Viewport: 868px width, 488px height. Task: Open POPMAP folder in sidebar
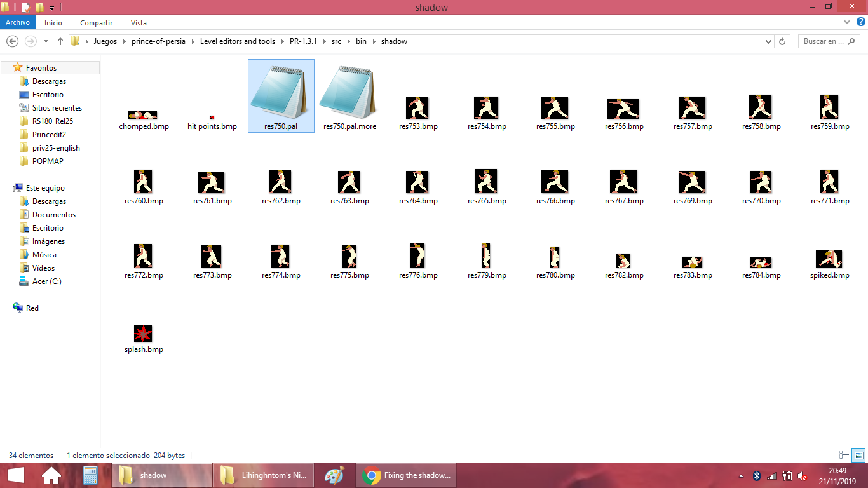48,161
